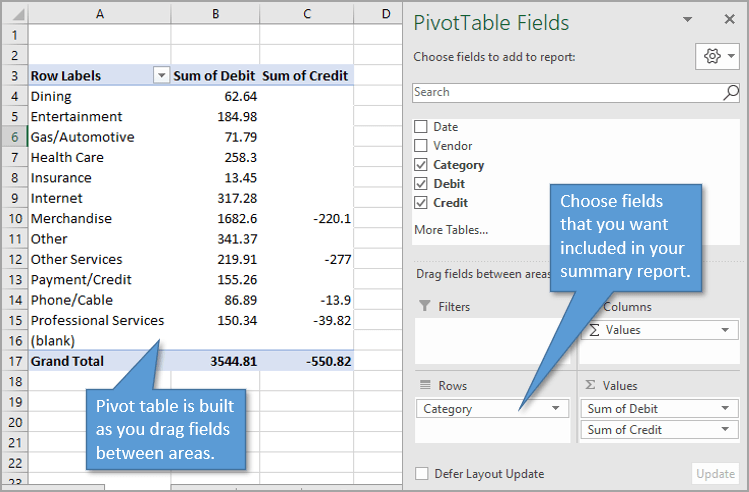Uncheck the Debit field checkbox
749x492 pixels.
[x=421, y=184]
